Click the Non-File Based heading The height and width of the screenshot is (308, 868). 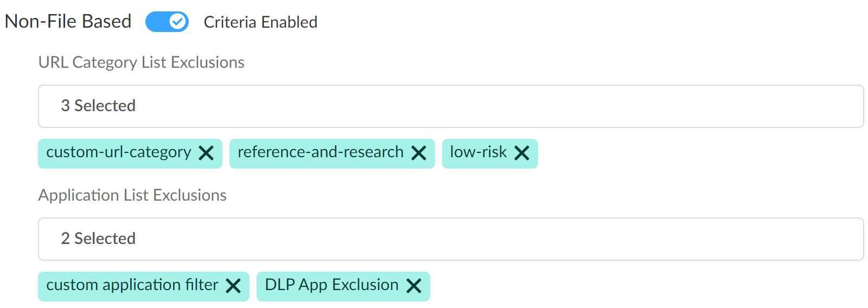coord(68,22)
